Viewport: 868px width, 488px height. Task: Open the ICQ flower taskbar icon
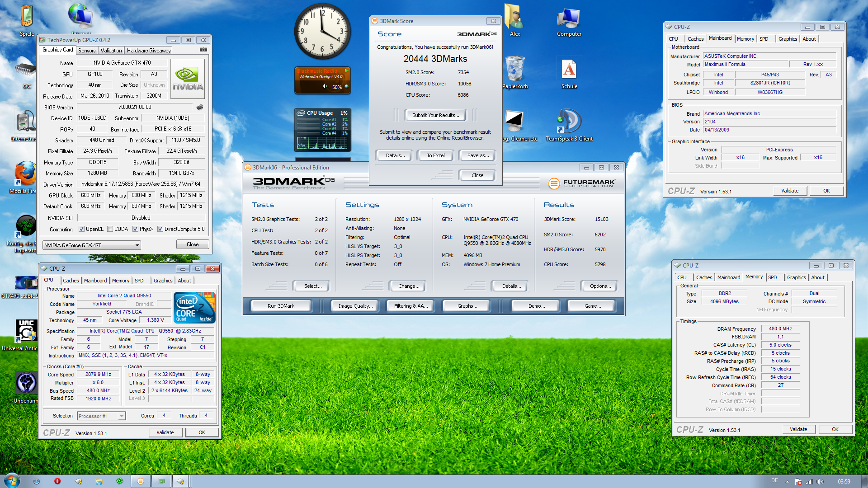coord(120,481)
